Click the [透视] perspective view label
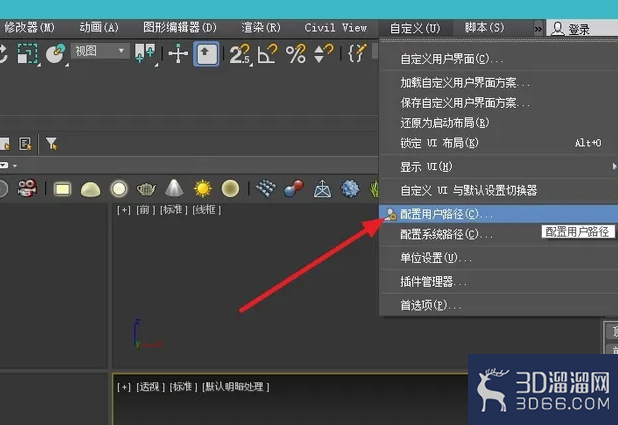This screenshot has width=618, height=425. [x=151, y=387]
